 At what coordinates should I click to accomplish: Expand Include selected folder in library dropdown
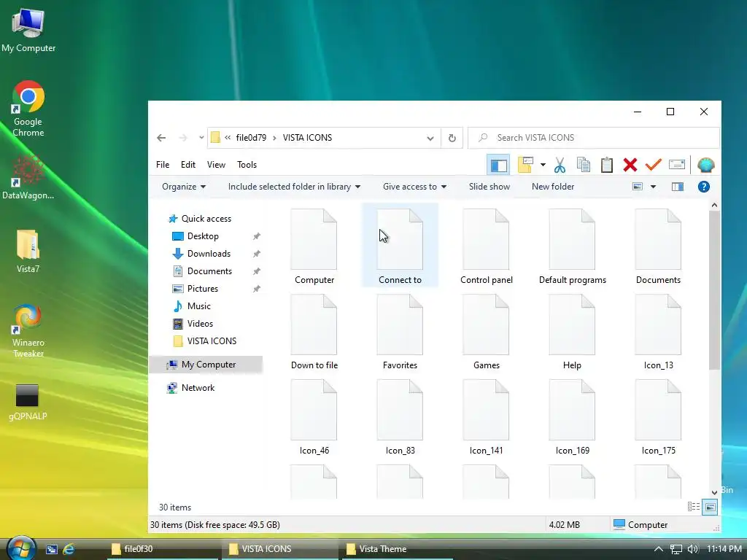(294, 187)
